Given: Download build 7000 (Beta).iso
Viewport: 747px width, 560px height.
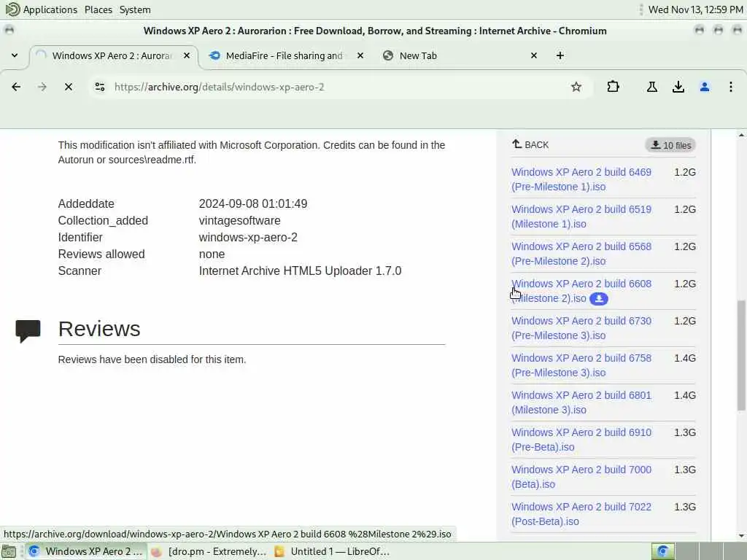Looking at the screenshot, I should click(581, 477).
